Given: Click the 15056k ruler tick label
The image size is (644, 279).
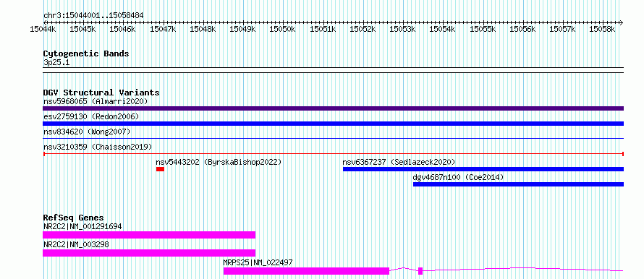Looking at the screenshot, I should coord(523,29).
